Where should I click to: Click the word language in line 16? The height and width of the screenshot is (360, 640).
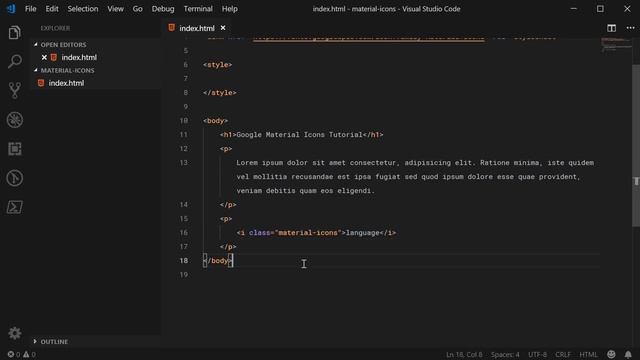click(x=362, y=233)
